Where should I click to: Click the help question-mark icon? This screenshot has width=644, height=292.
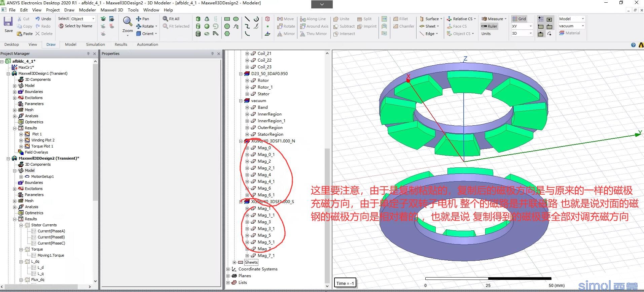633,45
